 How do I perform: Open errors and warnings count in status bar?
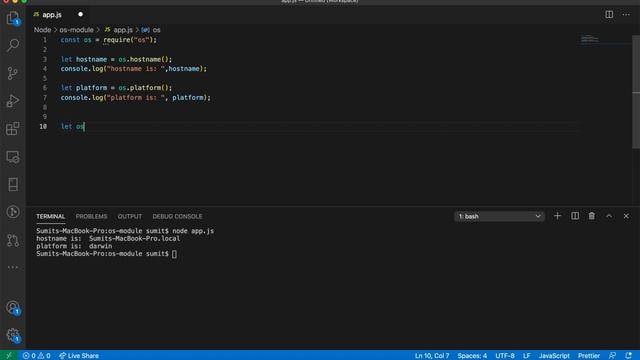(36, 356)
